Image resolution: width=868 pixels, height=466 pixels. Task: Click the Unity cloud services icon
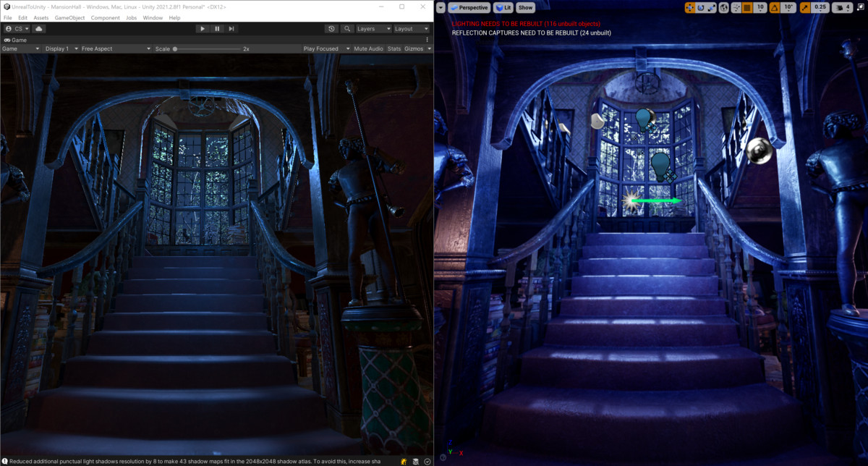click(38, 29)
